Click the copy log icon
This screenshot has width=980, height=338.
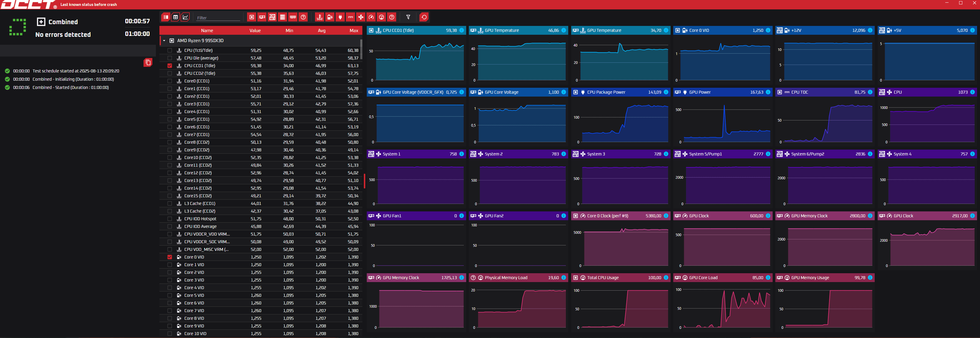(x=148, y=62)
